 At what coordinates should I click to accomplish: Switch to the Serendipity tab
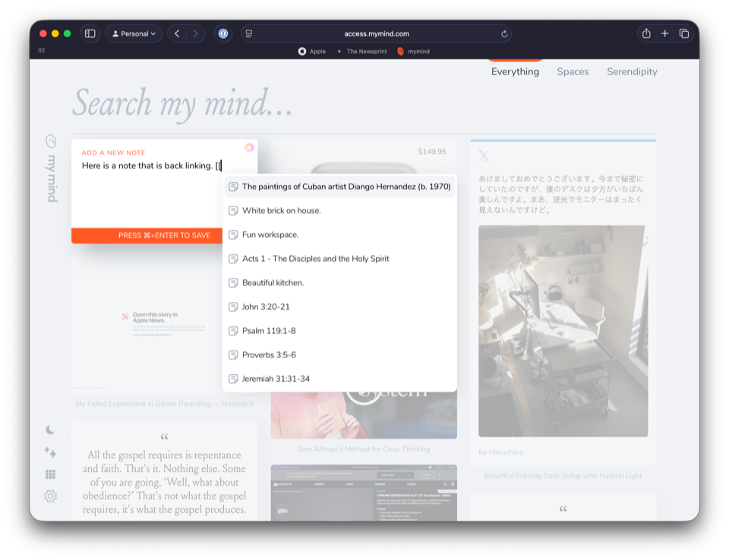(x=632, y=71)
